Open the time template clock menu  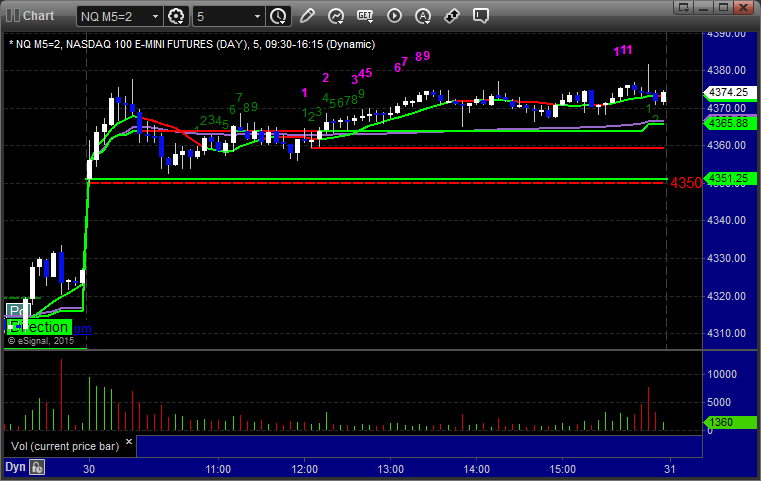pos(279,16)
